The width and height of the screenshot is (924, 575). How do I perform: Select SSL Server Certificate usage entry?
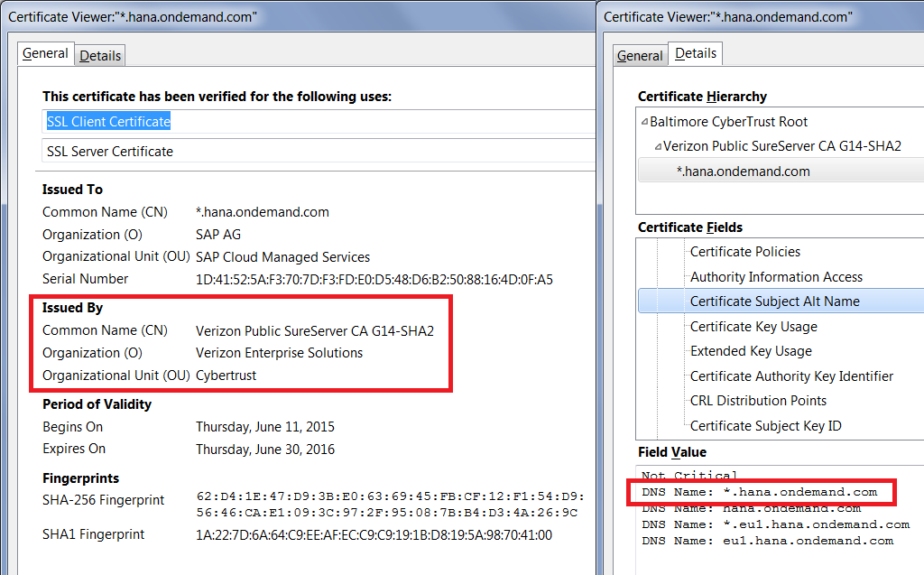point(110,152)
